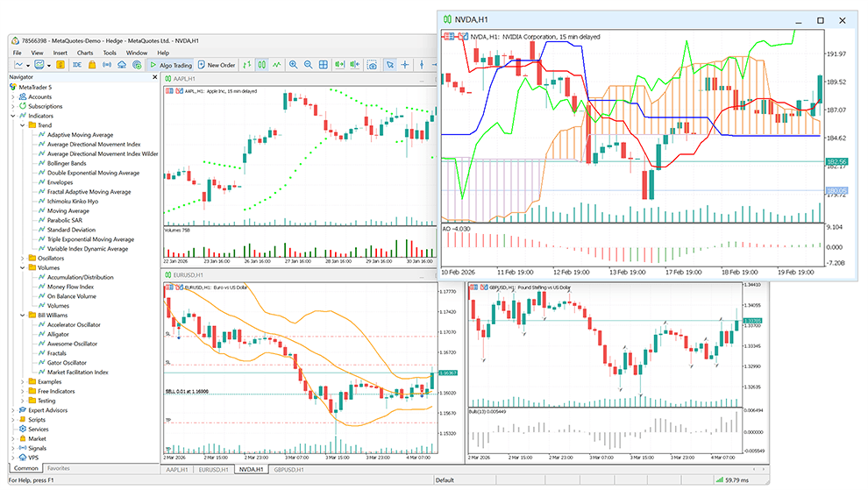868x490 pixels.
Task: Click the Zoom Out magnifier
Action: 309,65
